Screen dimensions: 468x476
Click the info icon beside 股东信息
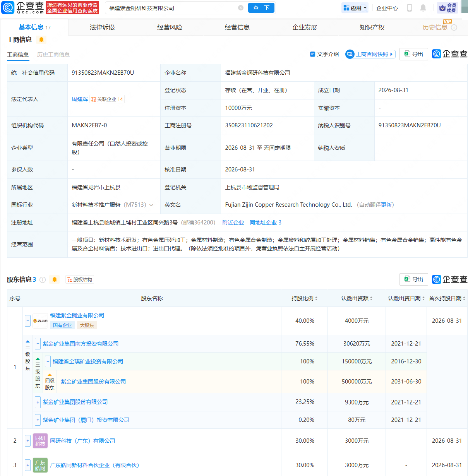43,280
